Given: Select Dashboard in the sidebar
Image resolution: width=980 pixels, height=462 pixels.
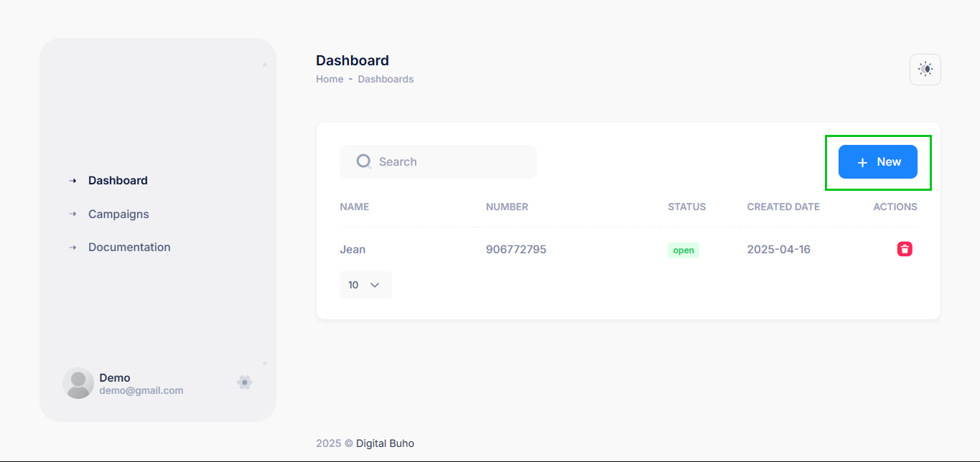Looking at the screenshot, I should [x=118, y=181].
